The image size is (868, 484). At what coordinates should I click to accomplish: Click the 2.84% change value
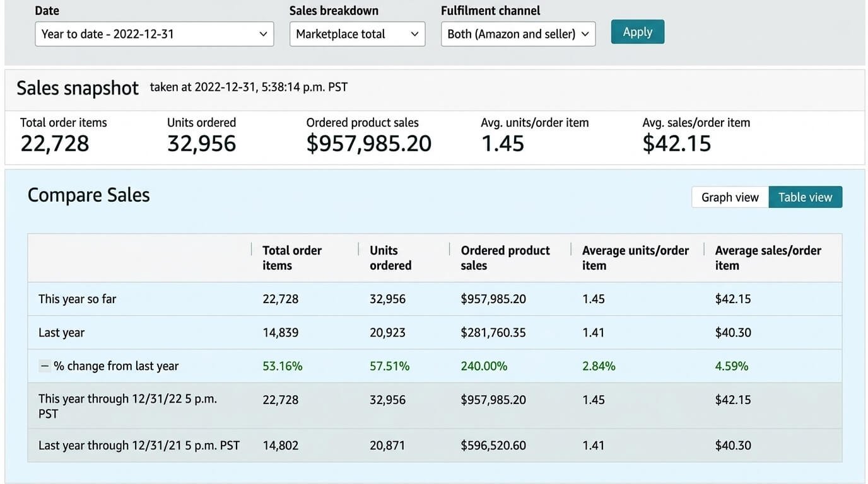[x=599, y=366]
